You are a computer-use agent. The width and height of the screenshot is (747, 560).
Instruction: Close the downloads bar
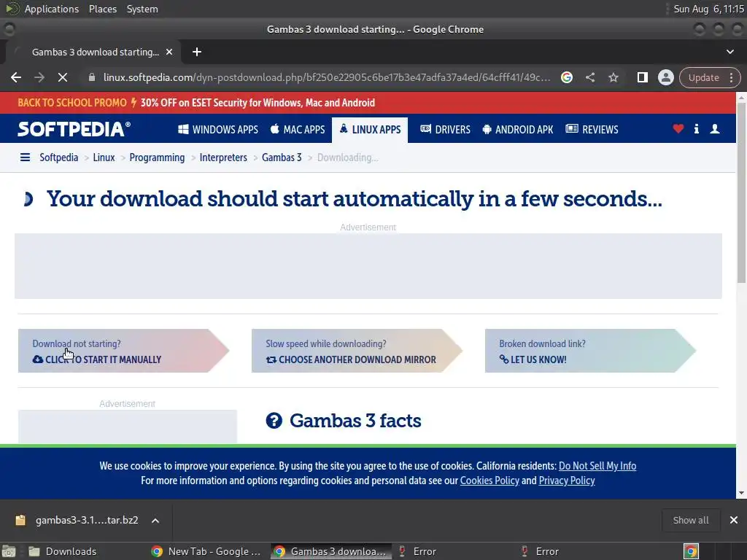[x=734, y=520]
